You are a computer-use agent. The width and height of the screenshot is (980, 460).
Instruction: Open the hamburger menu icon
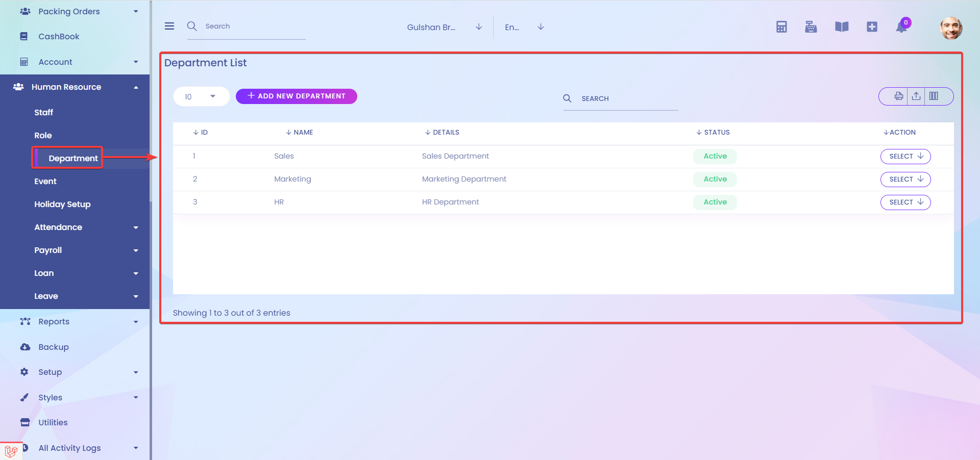coord(169,26)
